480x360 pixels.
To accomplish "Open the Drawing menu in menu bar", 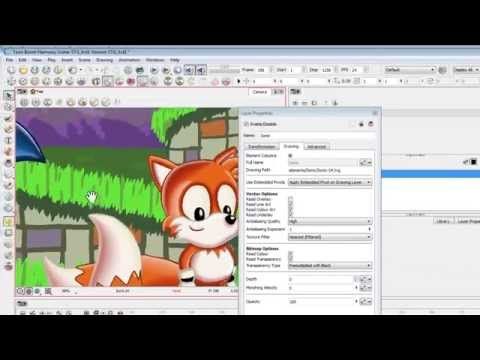I will pos(104,60).
